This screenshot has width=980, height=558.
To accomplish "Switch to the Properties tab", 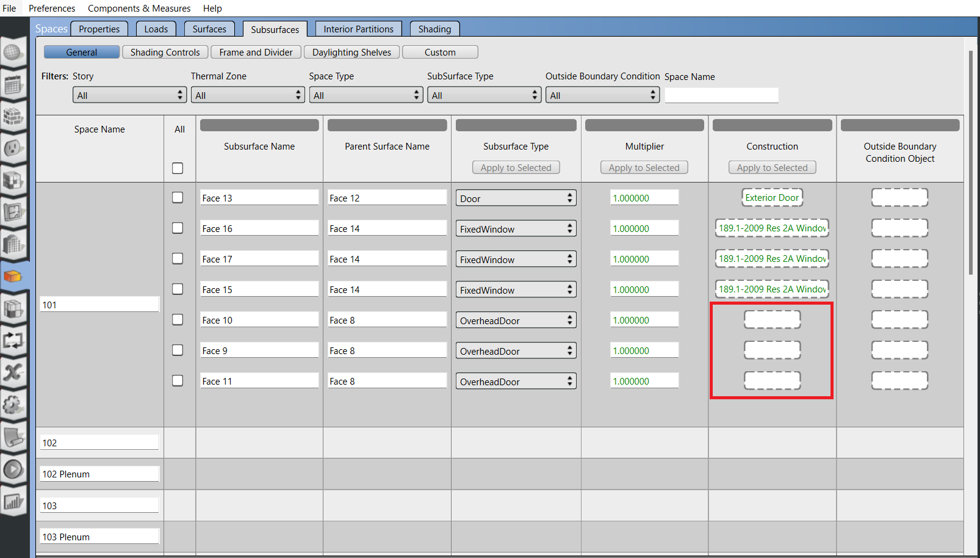I will [99, 29].
